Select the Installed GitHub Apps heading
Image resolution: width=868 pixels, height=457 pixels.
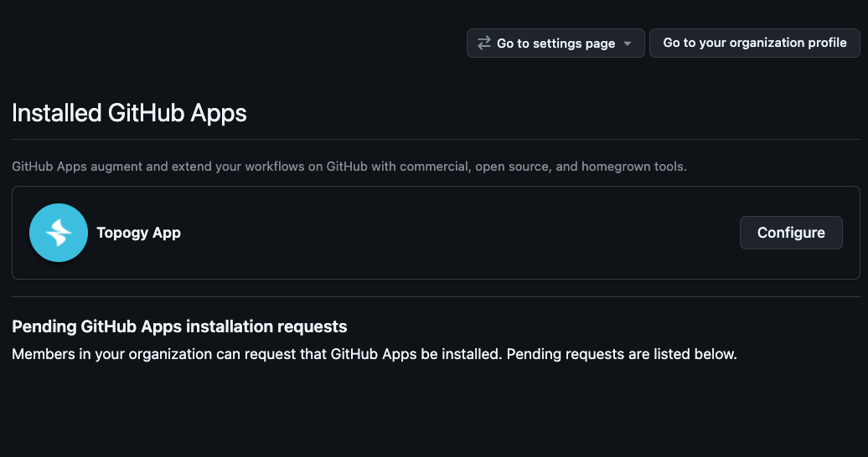click(130, 113)
